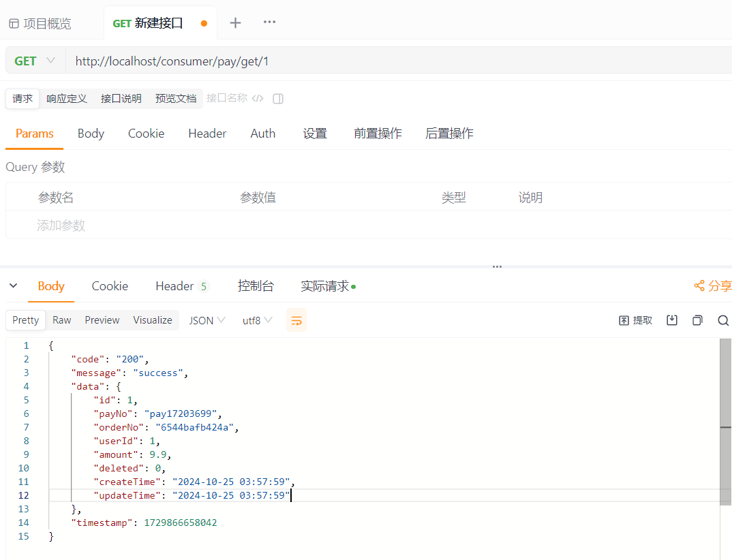Open the request Header tab

click(x=207, y=134)
